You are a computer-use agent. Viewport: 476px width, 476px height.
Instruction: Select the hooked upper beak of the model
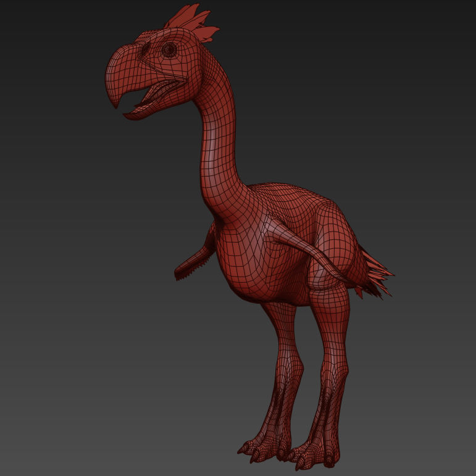(128, 75)
